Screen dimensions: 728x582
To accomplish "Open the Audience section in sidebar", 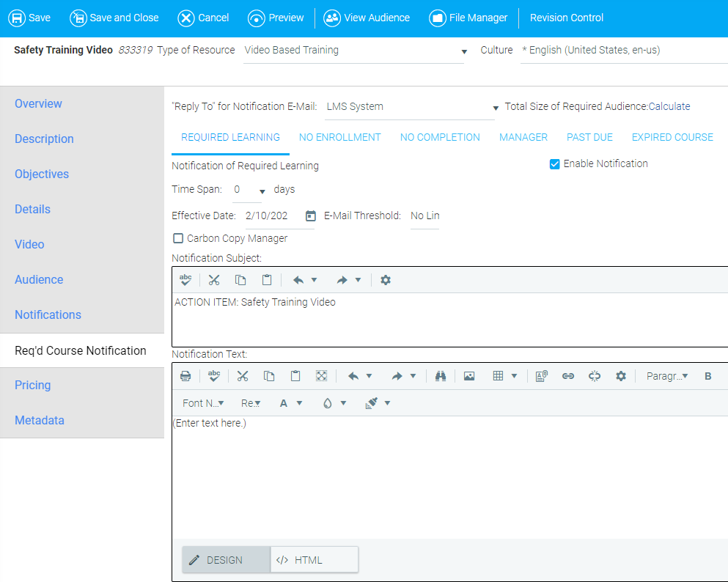I will (39, 279).
